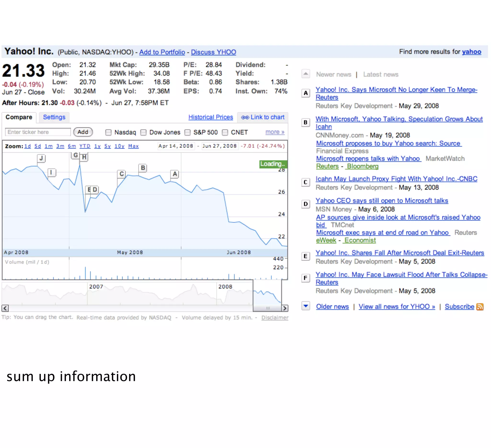
Task: Tick the S&P 500 comparison checkbox
Action: pos(187,132)
